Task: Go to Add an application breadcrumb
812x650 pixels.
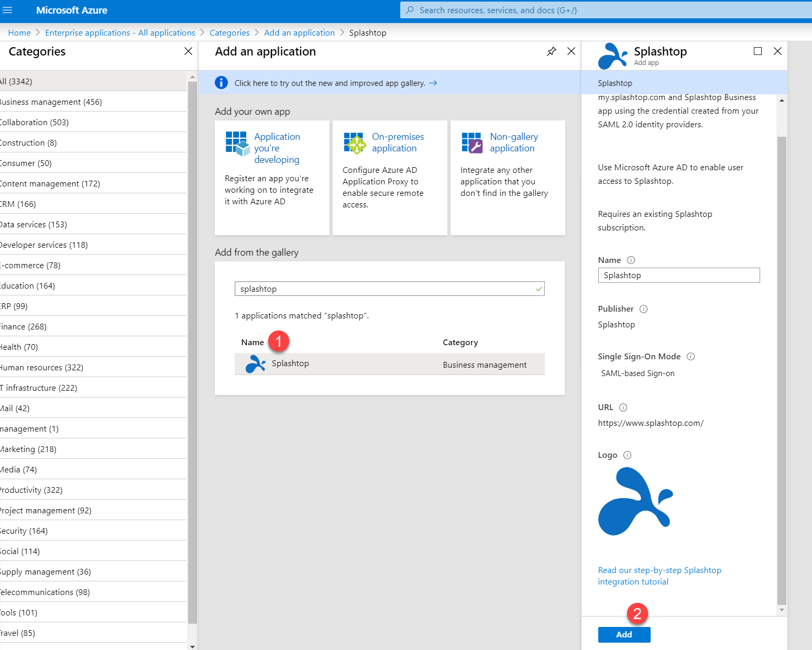Action: [x=299, y=32]
